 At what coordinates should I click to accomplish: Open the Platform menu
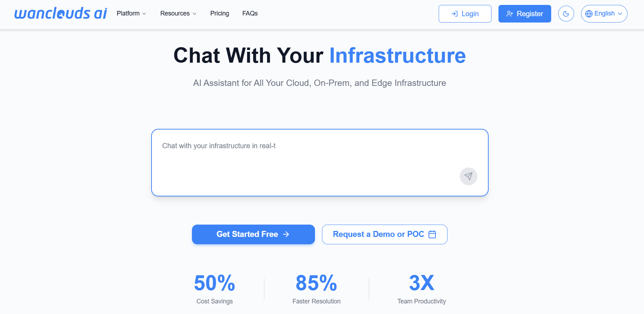click(x=128, y=13)
